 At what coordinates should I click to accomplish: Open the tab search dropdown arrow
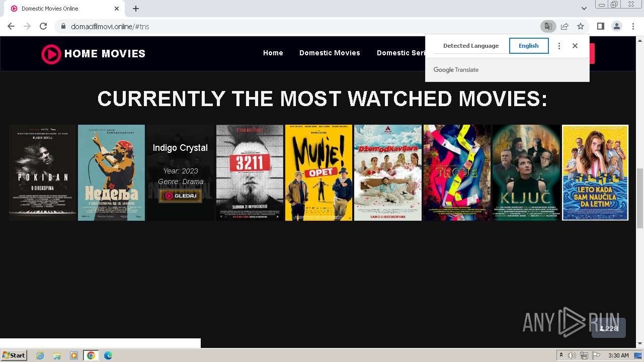point(584,9)
